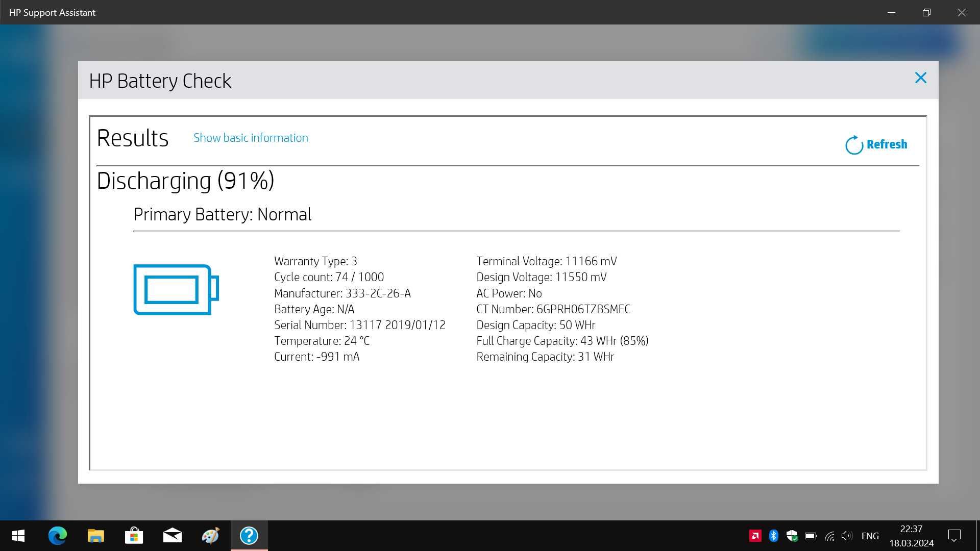Click the volume icon in system tray
The image size is (980, 551).
pyautogui.click(x=847, y=535)
